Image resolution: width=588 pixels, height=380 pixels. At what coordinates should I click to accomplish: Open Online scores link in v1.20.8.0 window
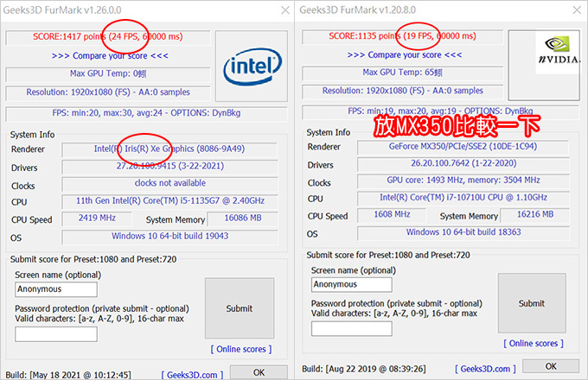534,344
